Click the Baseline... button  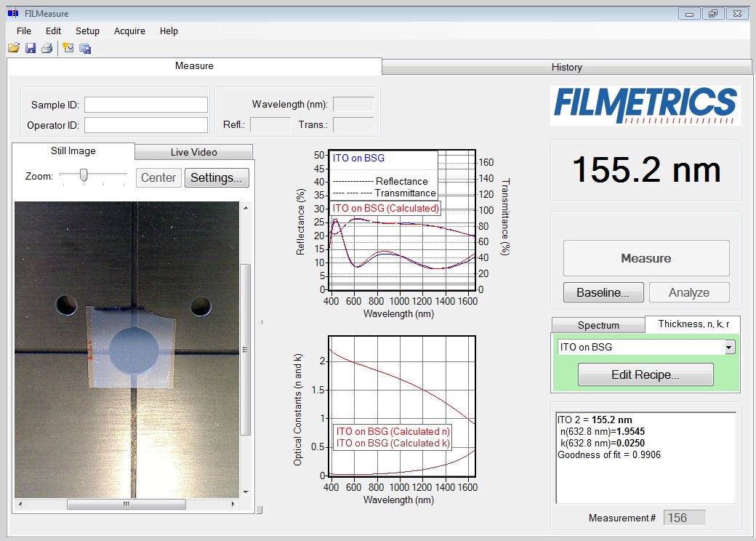pyautogui.click(x=603, y=292)
